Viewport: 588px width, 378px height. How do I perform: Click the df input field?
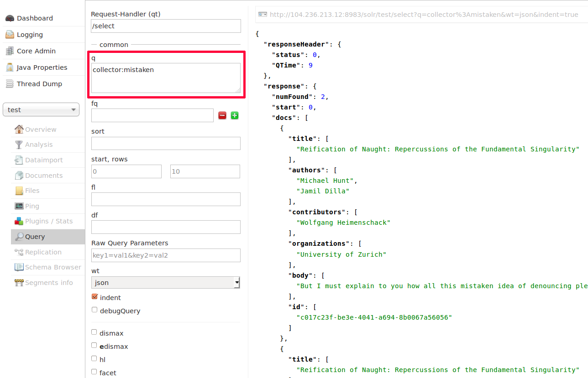[166, 227]
